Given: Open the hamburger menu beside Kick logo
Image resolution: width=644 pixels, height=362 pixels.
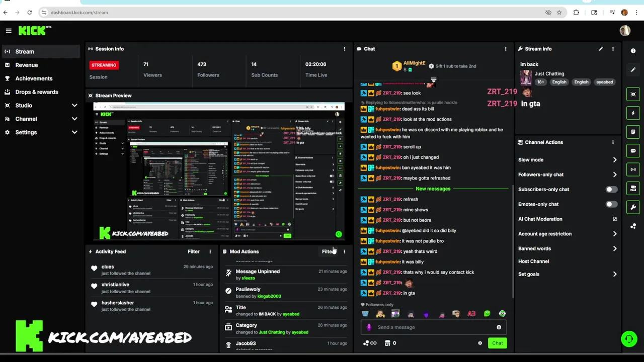Looking at the screenshot, I should [x=9, y=31].
